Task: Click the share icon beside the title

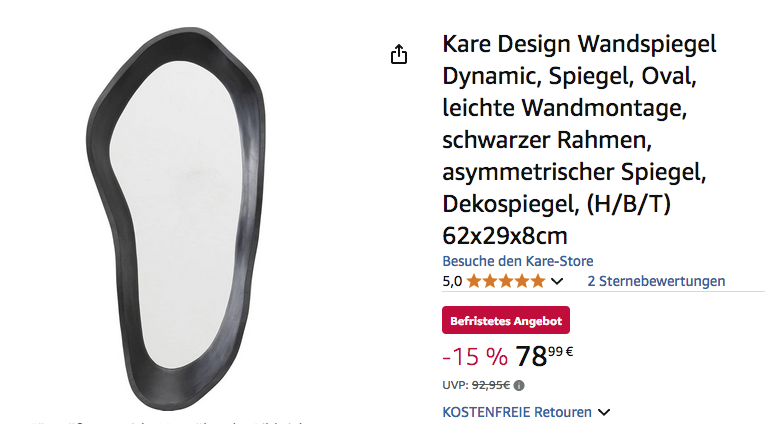Action: click(399, 54)
